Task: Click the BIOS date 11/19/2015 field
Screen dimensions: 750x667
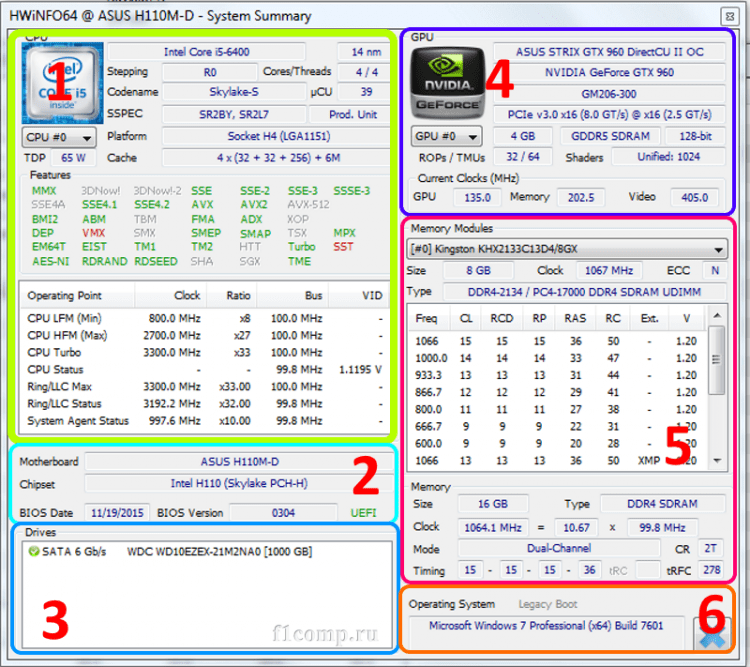Action: click(117, 513)
